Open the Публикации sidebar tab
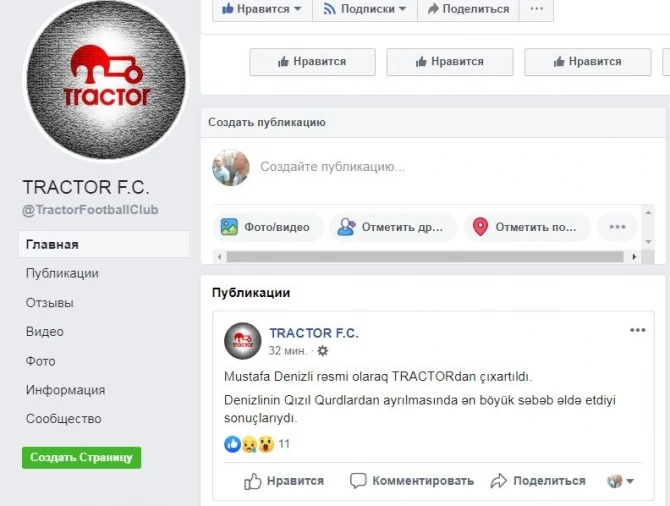 click(62, 274)
